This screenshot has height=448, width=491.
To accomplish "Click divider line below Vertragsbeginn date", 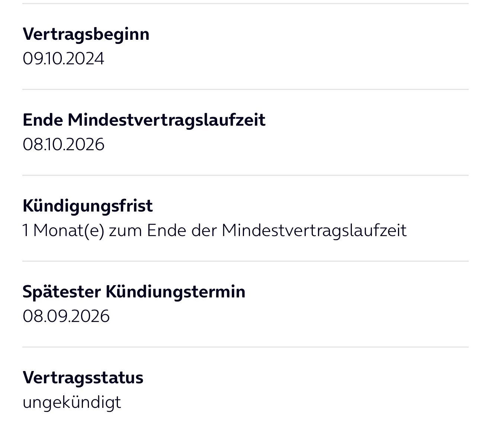I will pos(245,90).
